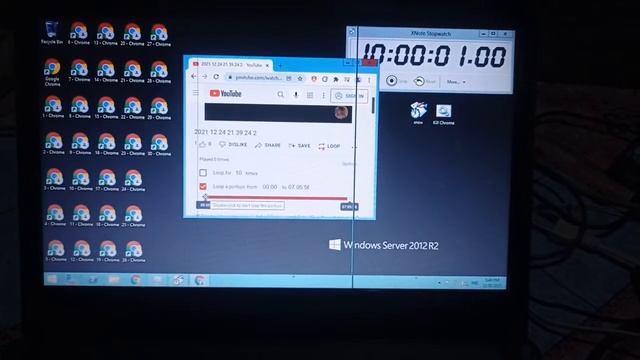
Task: Bookmark the page with the star icon
Action: pos(300,78)
